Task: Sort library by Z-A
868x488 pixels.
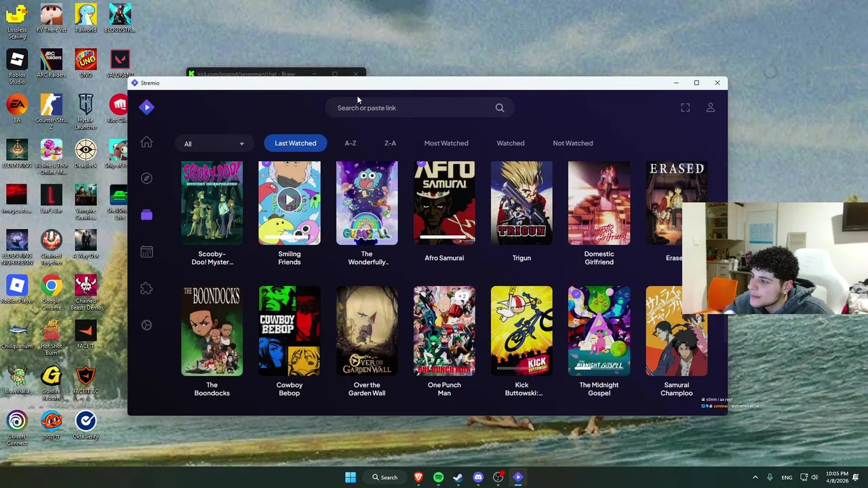Action: pyautogui.click(x=390, y=143)
